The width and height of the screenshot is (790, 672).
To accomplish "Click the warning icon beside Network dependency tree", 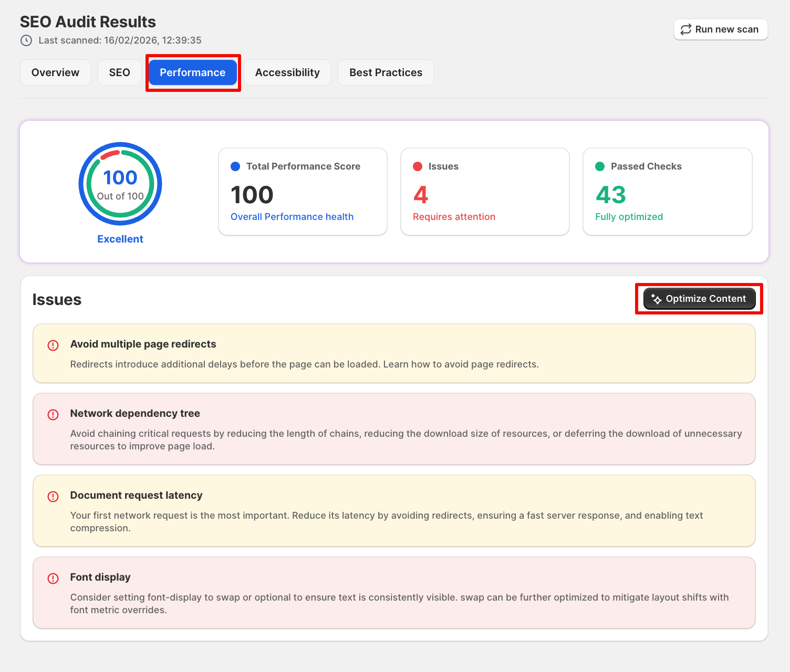I will click(53, 414).
